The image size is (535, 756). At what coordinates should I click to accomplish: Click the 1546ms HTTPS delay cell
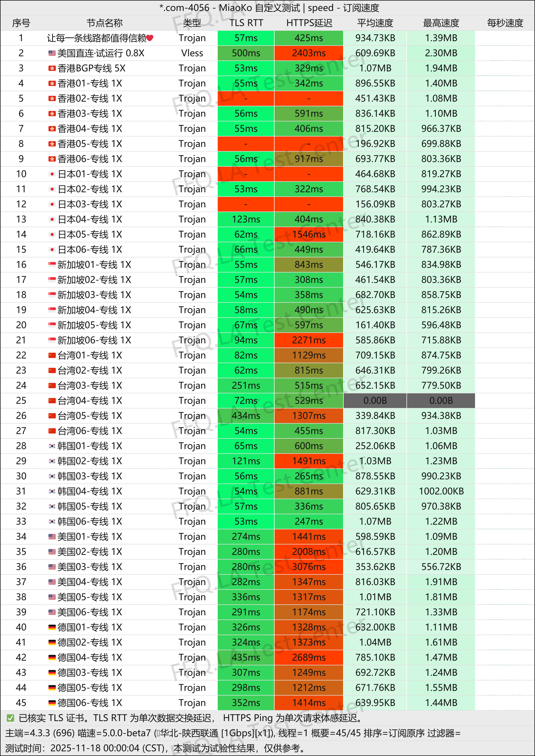309,234
